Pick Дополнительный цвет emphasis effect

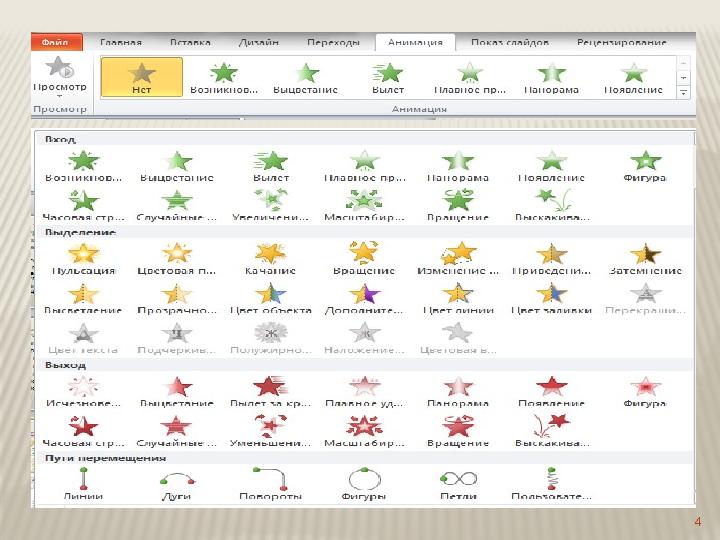tap(364, 298)
